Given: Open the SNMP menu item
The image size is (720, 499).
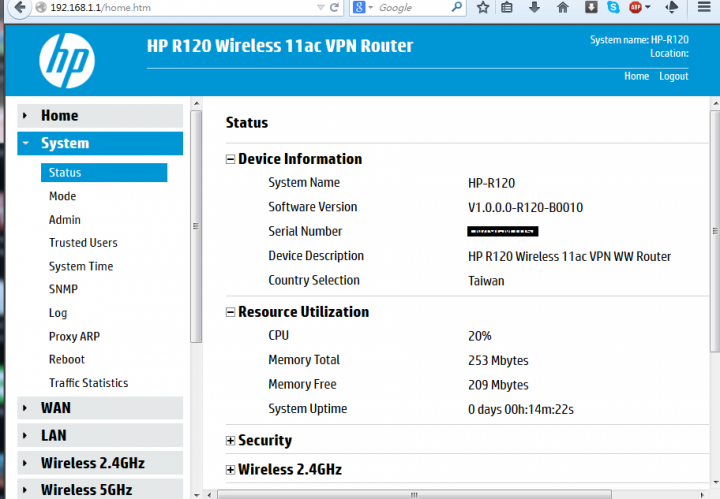Looking at the screenshot, I should coord(63,289).
